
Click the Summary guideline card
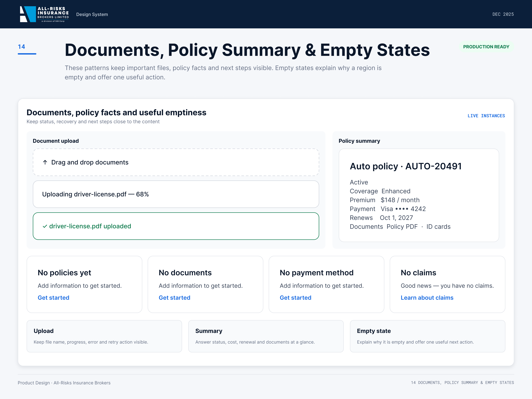click(x=266, y=336)
